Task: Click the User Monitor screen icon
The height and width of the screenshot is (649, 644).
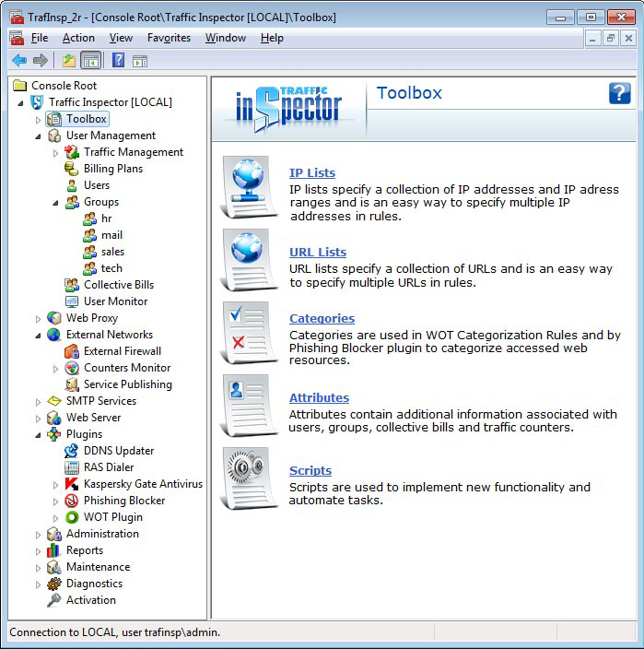Action: 71,301
